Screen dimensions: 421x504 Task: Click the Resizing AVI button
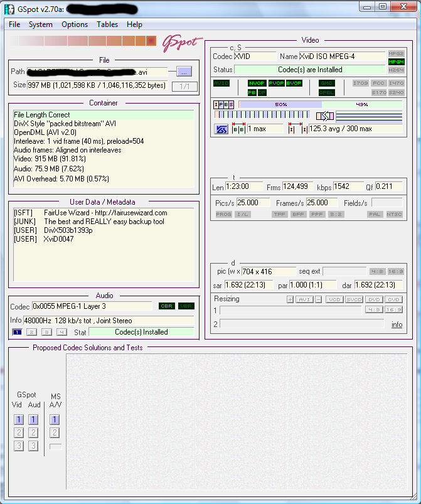click(x=304, y=299)
